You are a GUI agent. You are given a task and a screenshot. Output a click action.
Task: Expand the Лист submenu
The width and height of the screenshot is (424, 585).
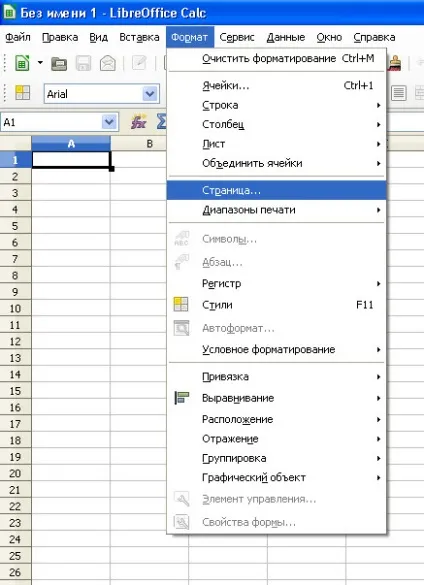pyautogui.click(x=276, y=144)
